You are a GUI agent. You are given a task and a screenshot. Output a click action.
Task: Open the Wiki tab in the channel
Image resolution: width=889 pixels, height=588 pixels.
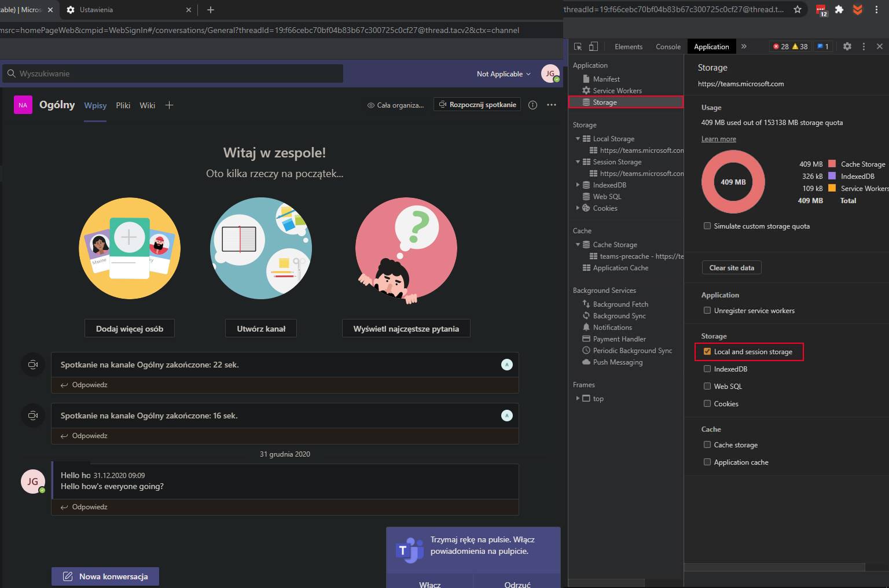click(147, 105)
